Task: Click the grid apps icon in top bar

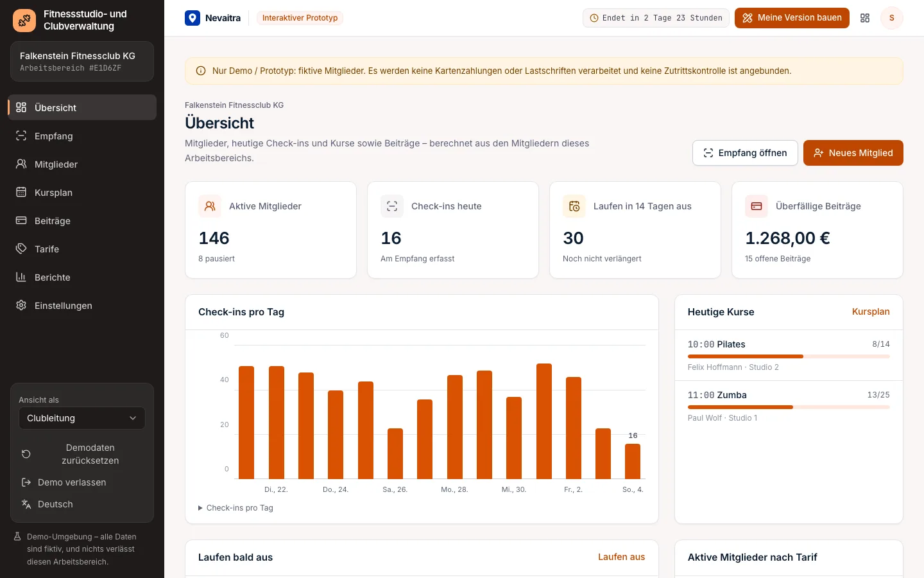Action: click(x=865, y=18)
